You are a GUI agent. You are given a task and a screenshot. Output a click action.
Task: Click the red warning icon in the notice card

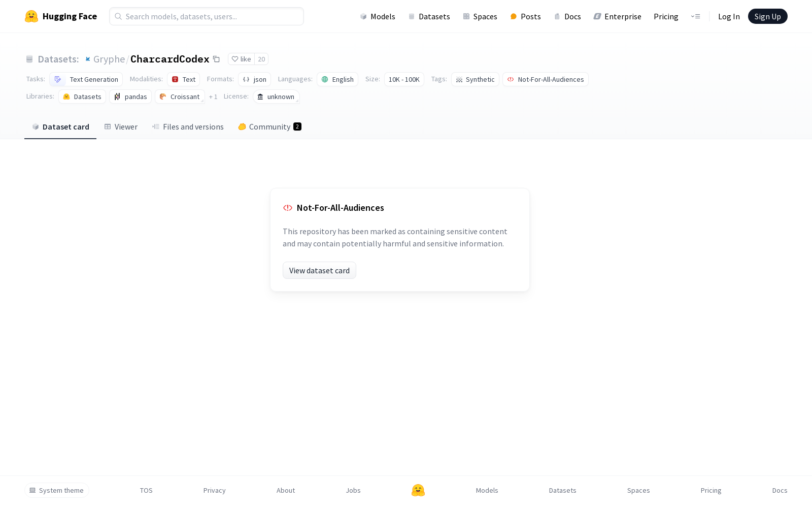point(288,208)
